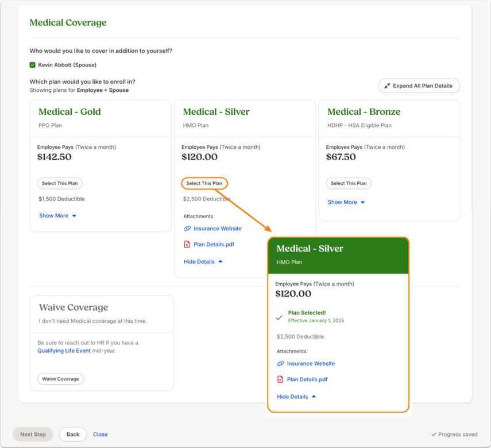Click the Progress saved status text

pos(458,434)
